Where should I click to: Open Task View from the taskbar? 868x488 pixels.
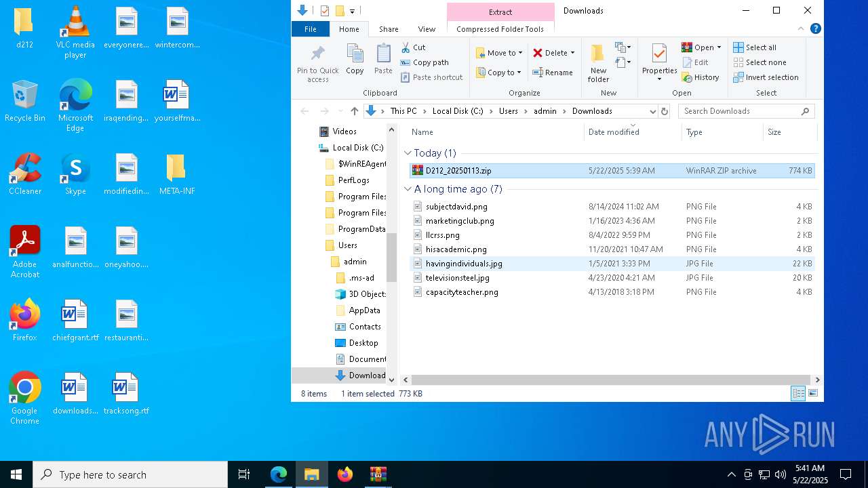pos(244,474)
